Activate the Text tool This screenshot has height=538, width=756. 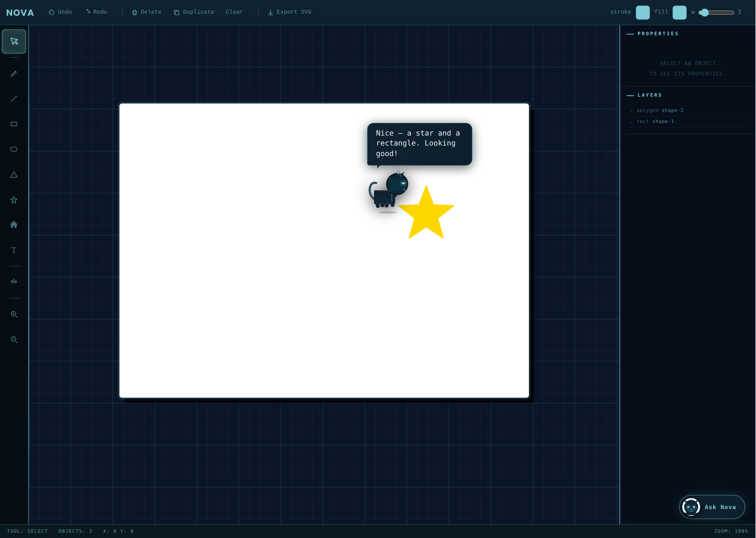point(14,250)
